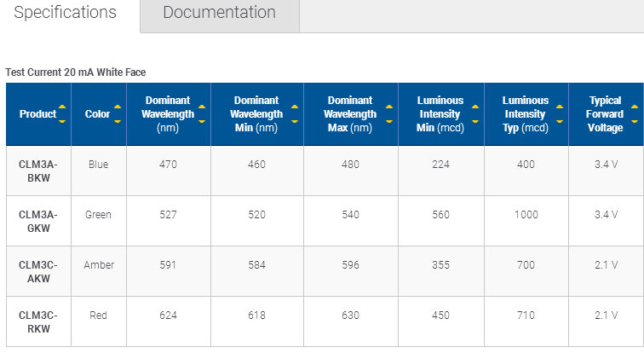Click the 630 maximum wavelength value
Viewport: 644px width, 359px height.
[x=350, y=316]
